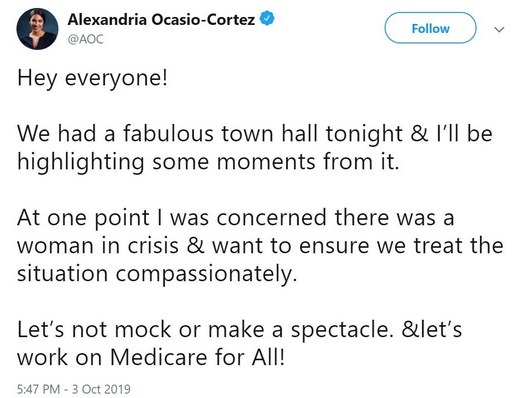Click the "Let's not mock" line
518x398 pixels.
[x=240, y=330]
